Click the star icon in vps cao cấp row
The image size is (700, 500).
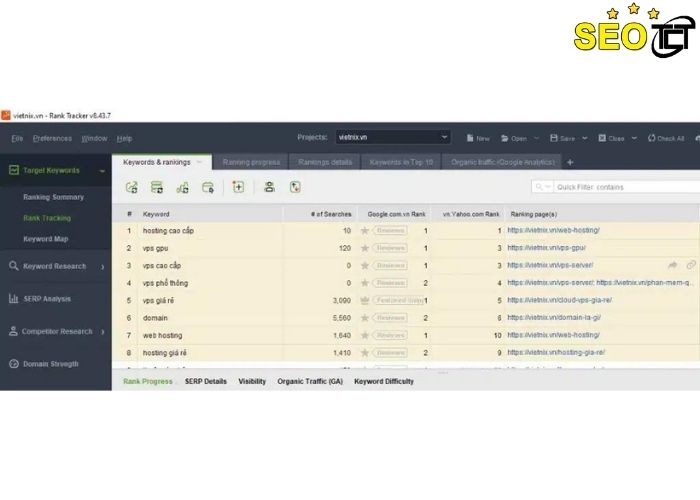(x=365, y=266)
